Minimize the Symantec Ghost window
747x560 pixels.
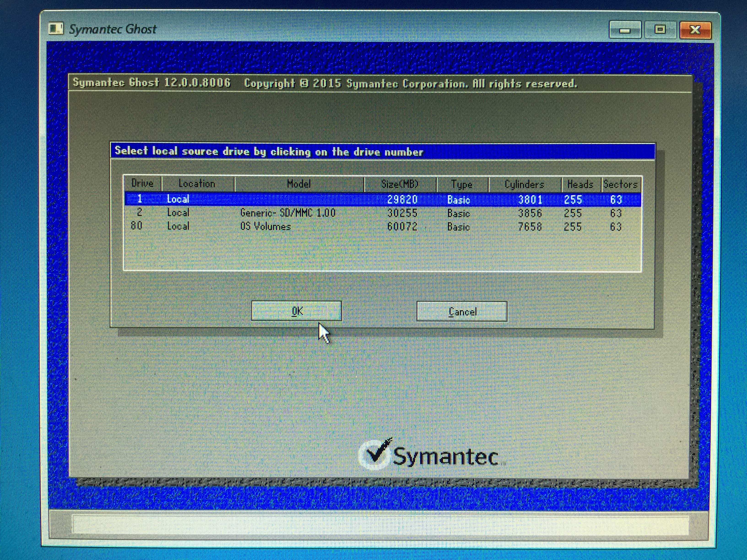pyautogui.click(x=625, y=30)
